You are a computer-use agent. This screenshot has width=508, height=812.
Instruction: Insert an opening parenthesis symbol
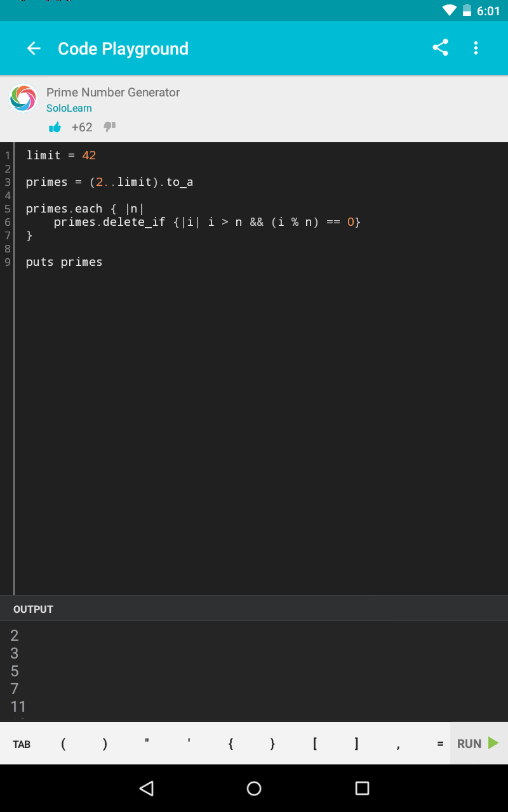(x=63, y=744)
